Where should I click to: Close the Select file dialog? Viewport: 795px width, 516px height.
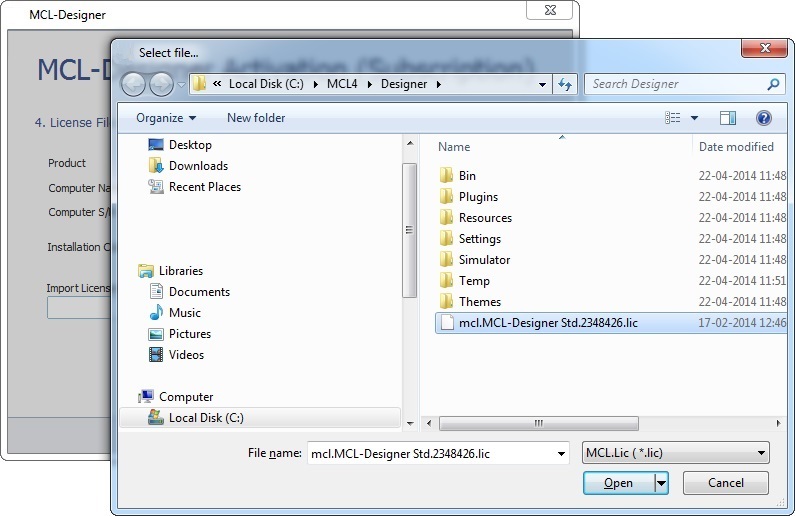tap(765, 48)
